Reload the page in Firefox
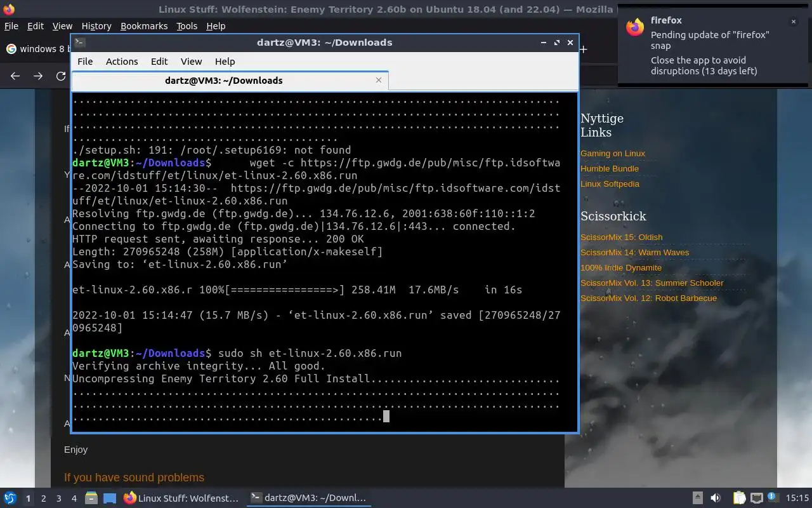 click(61, 76)
